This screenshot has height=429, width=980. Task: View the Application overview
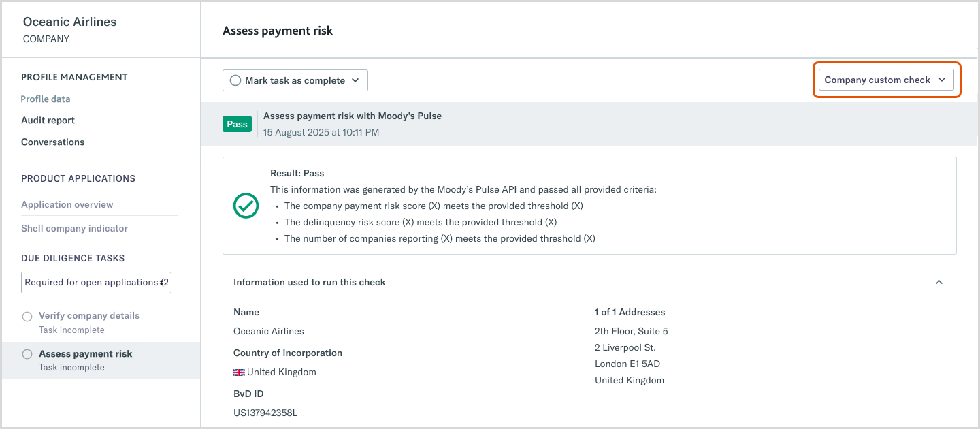tap(67, 204)
